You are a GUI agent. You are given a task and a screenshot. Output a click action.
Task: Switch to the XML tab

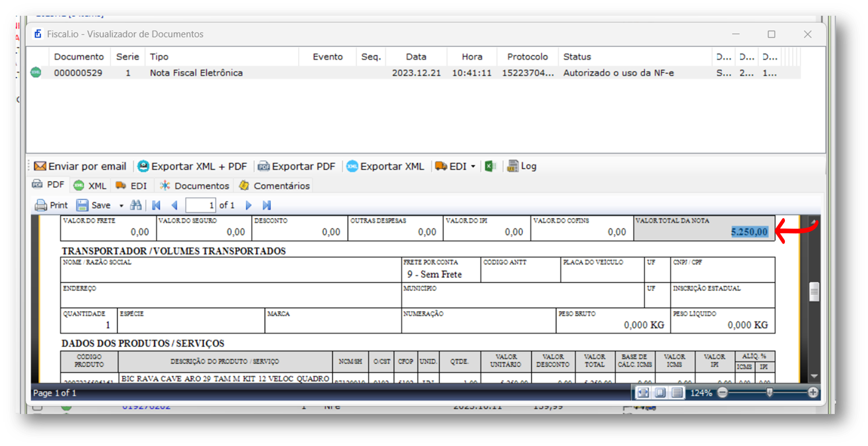[90, 186]
